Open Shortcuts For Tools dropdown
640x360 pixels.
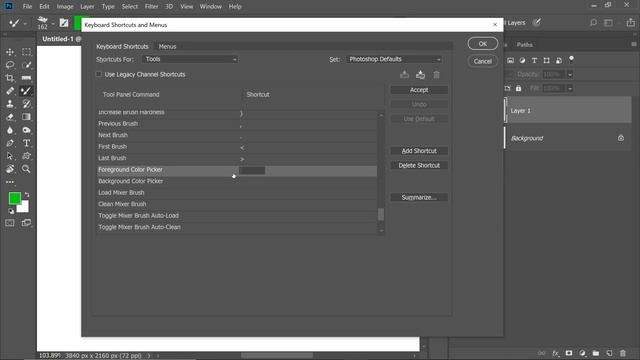point(190,59)
